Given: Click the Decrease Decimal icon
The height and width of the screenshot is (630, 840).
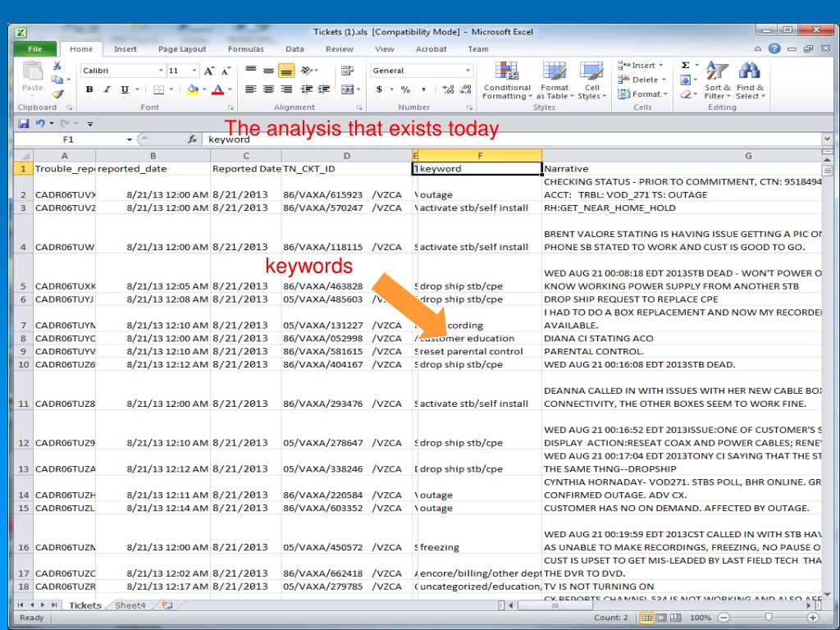Looking at the screenshot, I should click(466, 89).
